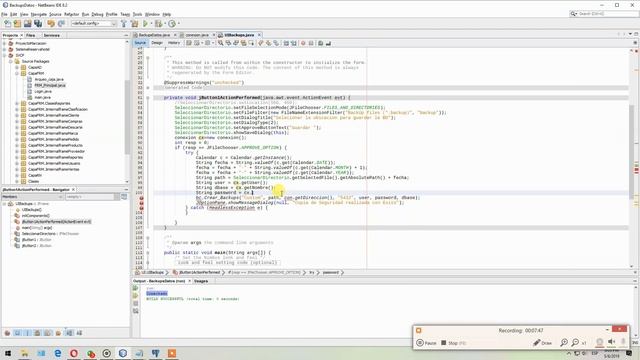The image size is (640, 360).
Task: Click the Undo toolbar icon
Action: [x=51, y=24]
